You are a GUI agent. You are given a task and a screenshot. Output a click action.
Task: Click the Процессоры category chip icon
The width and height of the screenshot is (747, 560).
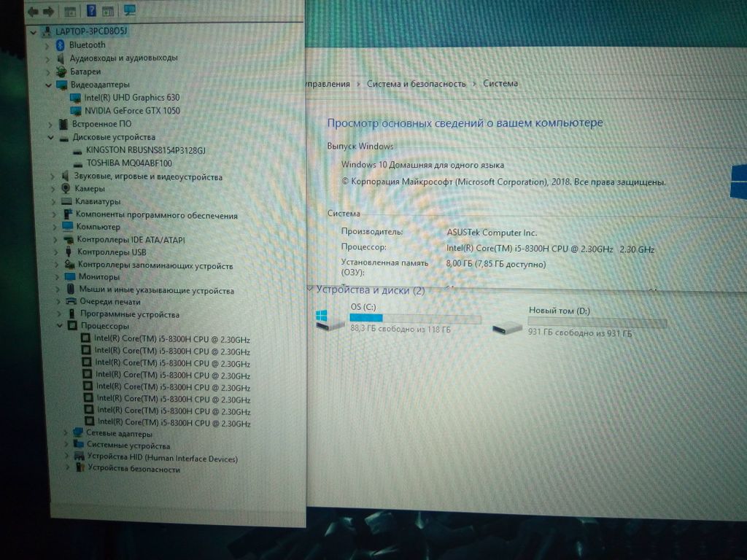72,326
